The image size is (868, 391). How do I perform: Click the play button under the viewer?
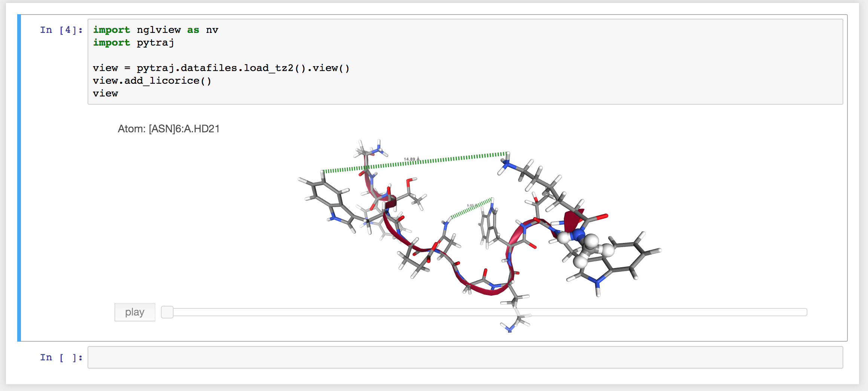(x=135, y=312)
